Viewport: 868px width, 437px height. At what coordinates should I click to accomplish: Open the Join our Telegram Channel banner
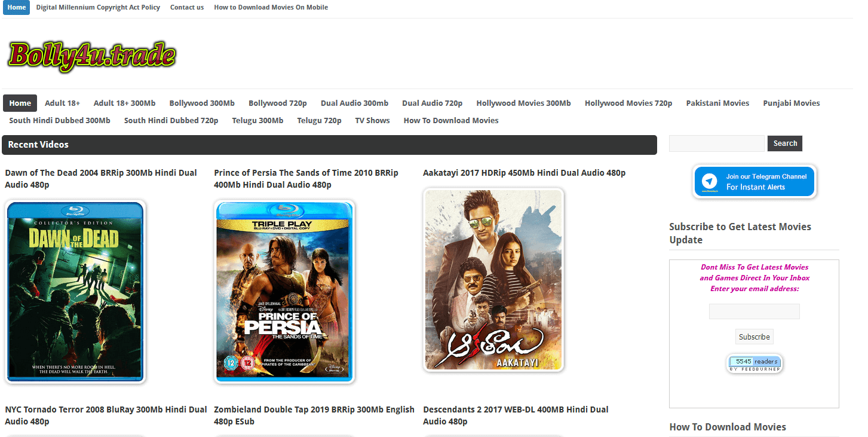[x=755, y=182]
